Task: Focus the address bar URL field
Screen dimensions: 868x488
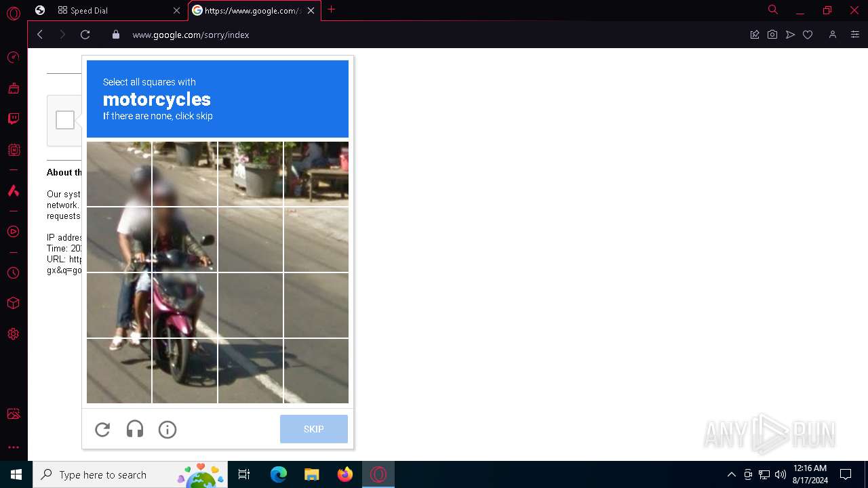Action: click(434, 35)
